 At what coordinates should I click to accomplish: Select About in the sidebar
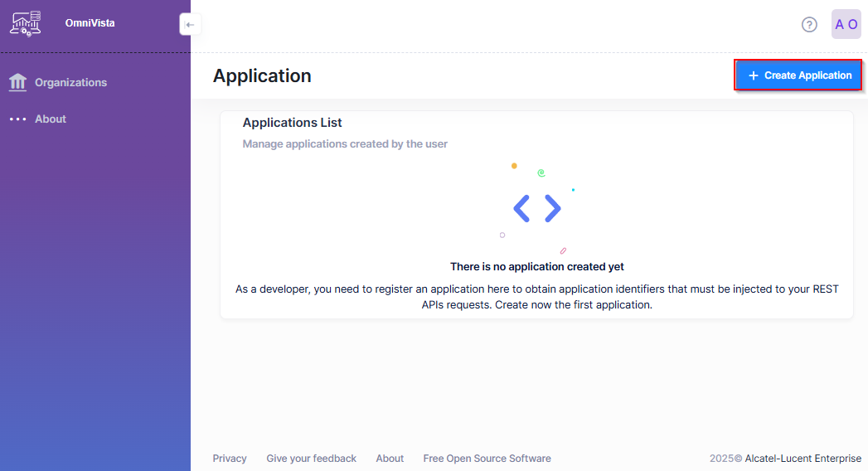pos(51,119)
